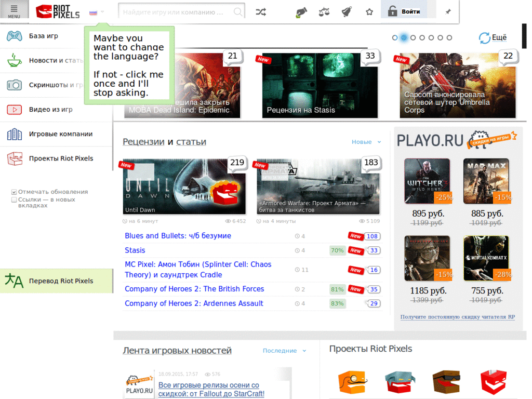Image resolution: width=532 pixels, height=399 pixels.
Task: Click the hand with pen icon
Action: (x=301, y=12)
